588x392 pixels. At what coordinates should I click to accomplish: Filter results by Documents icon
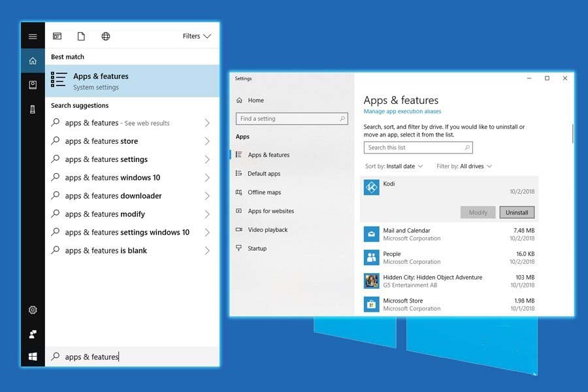coord(81,36)
